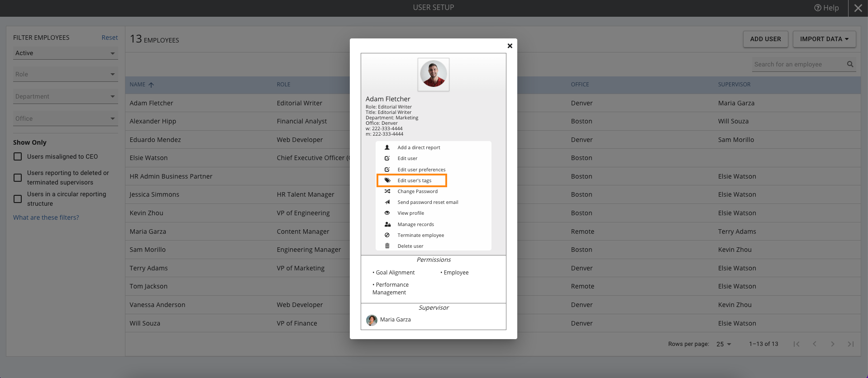Click Vanessa Anderson in the employee list
Image resolution: width=868 pixels, height=378 pixels.
click(157, 305)
